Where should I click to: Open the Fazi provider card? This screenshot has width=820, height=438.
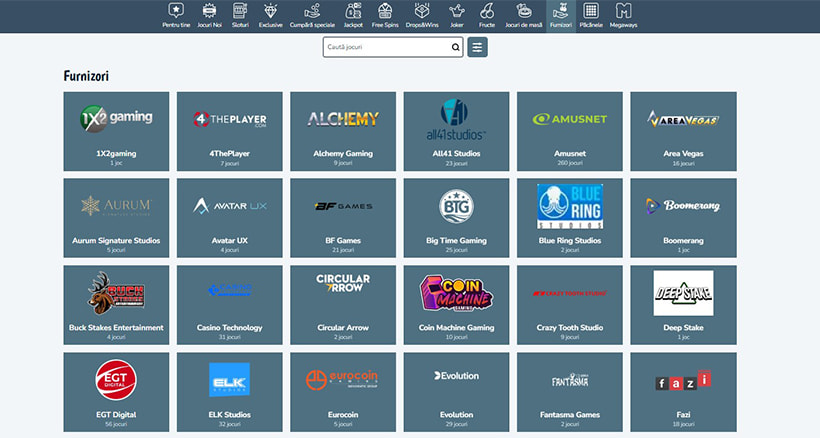(683, 392)
